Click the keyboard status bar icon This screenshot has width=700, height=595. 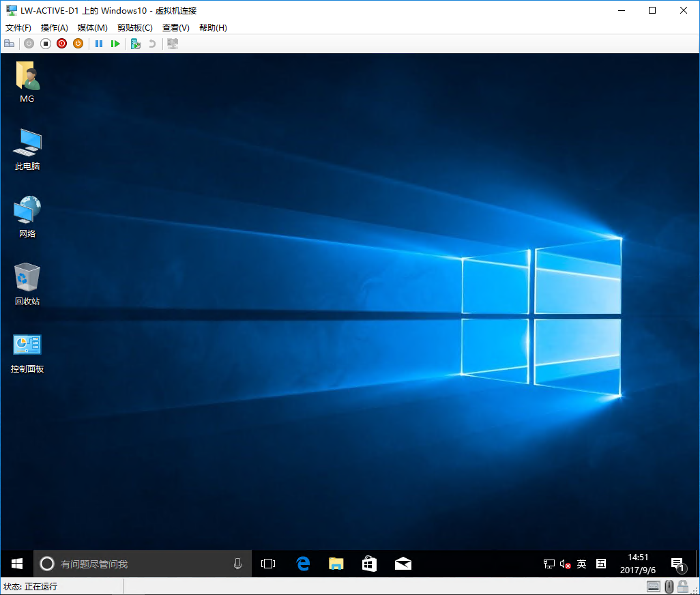tap(653, 587)
